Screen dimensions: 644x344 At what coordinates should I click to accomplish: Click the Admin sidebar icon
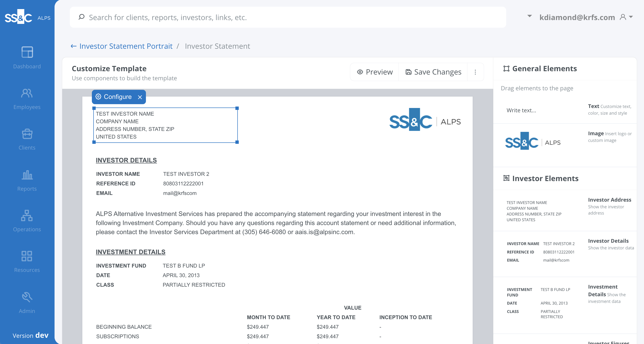[x=27, y=297]
